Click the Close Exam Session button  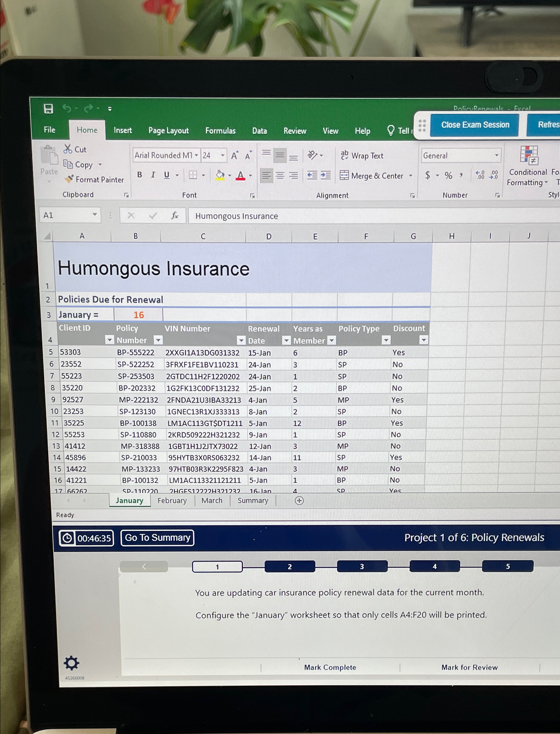point(475,125)
